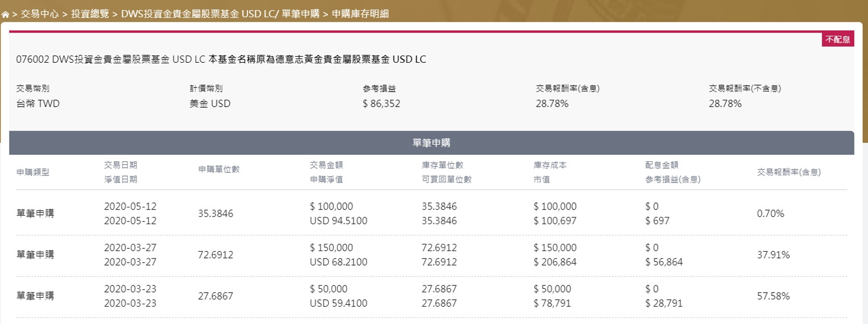The width and height of the screenshot is (868, 324).
Task: Select the 2020-05-12 單筆申購 row
Action: 35,214
